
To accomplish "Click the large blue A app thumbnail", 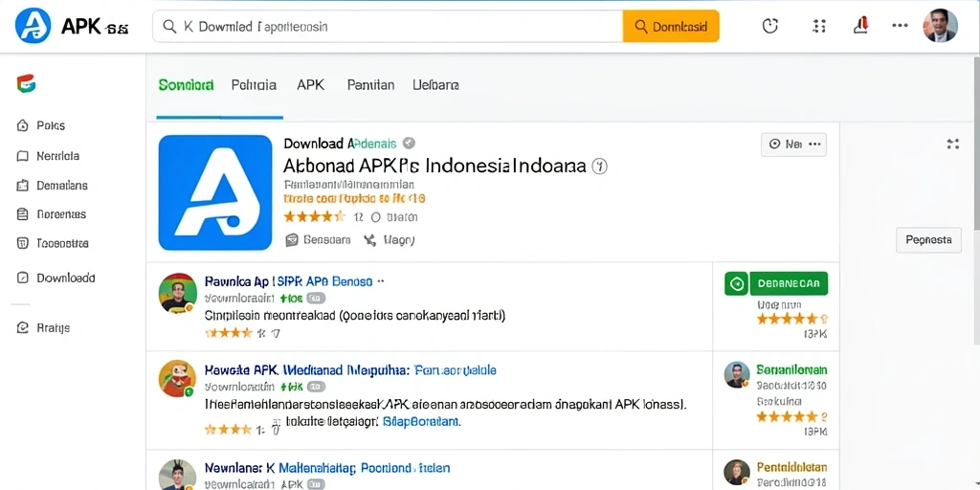I will [215, 192].
